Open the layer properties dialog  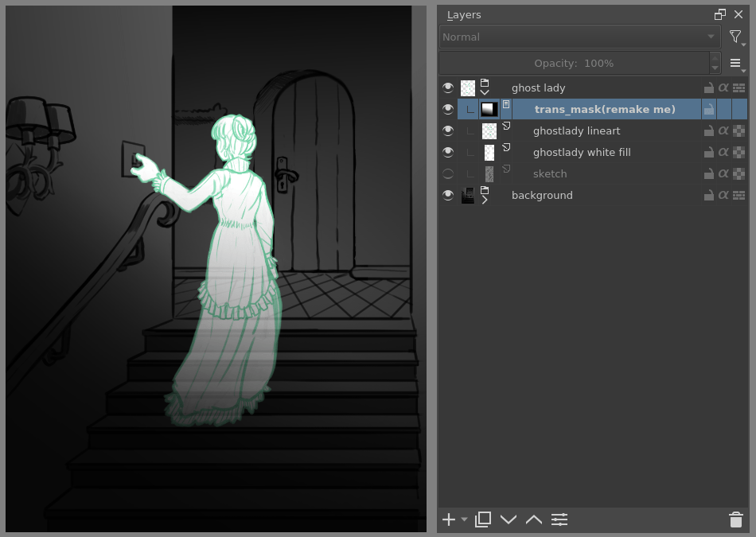(559, 519)
